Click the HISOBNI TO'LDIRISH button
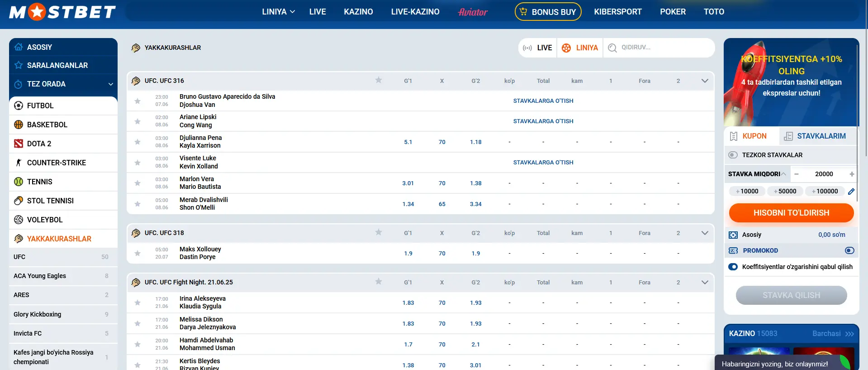The height and width of the screenshot is (370, 868). (x=791, y=213)
